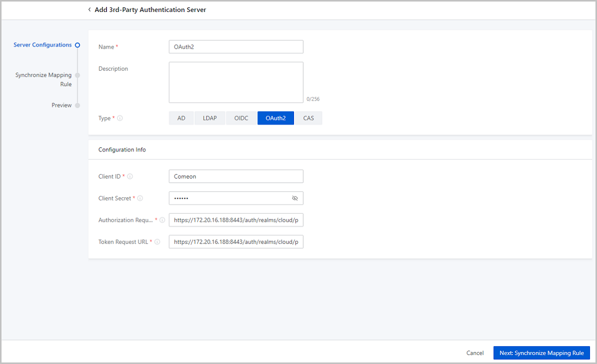Click into the Name input field
Image resolution: width=597 pixels, height=364 pixels.
[x=236, y=47]
